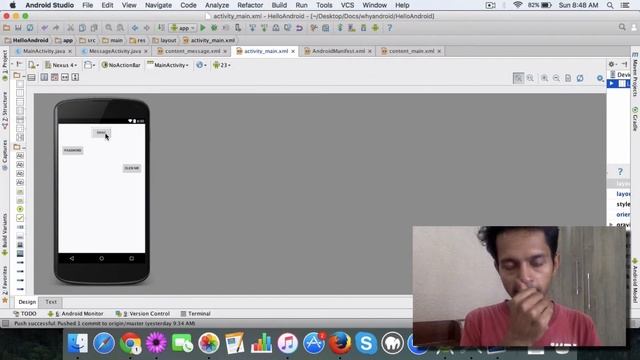
Task: Open Firefox from the dock
Action: (x=340, y=343)
